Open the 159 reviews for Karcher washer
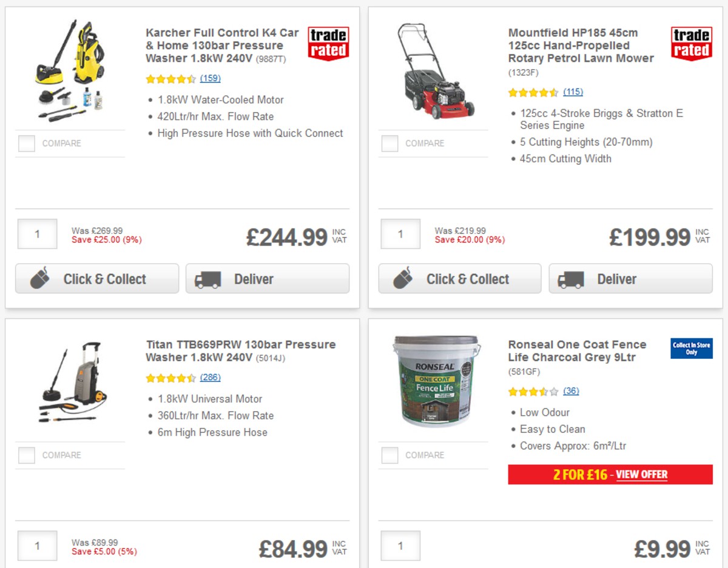 coord(209,78)
